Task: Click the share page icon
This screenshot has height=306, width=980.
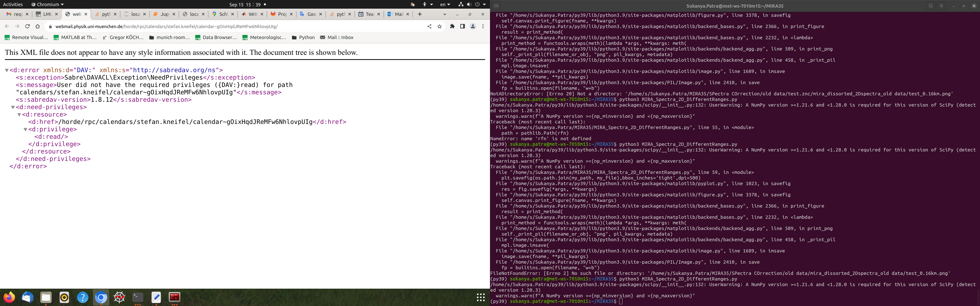Action: [429, 26]
